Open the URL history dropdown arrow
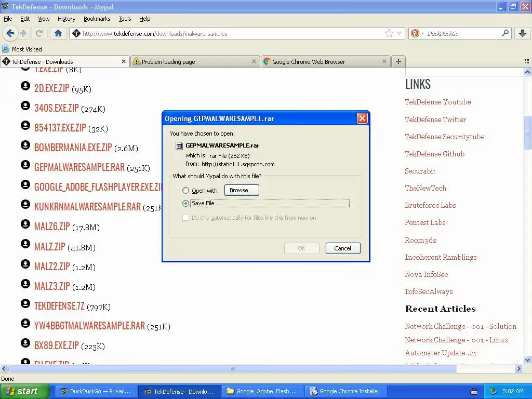 click(x=400, y=33)
